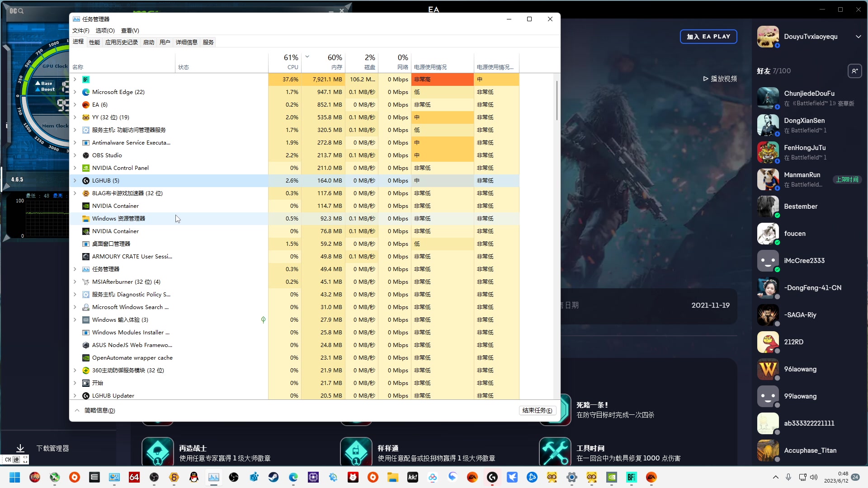Expand the Microsoft Edge (22) process group

tap(75, 92)
